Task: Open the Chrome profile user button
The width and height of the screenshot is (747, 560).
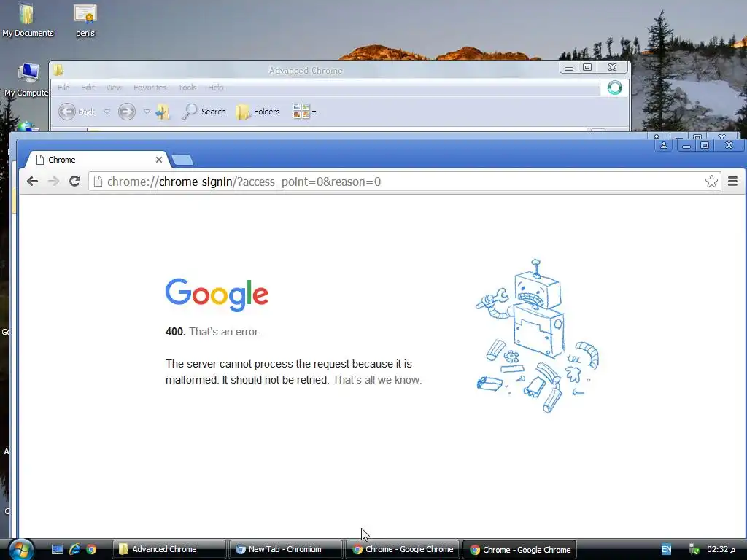Action: [664, 145]
